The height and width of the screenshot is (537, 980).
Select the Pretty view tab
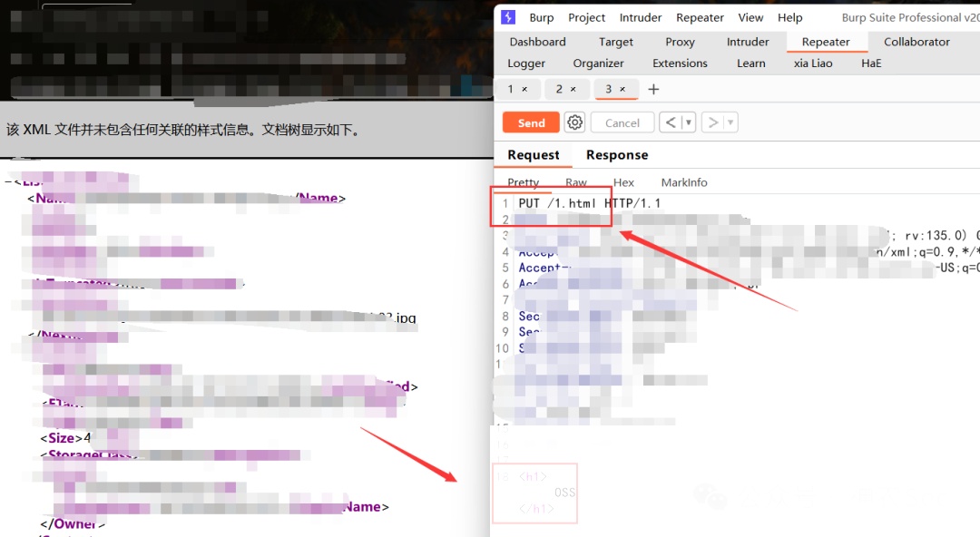pyautogui.click(x=524, y=182)
